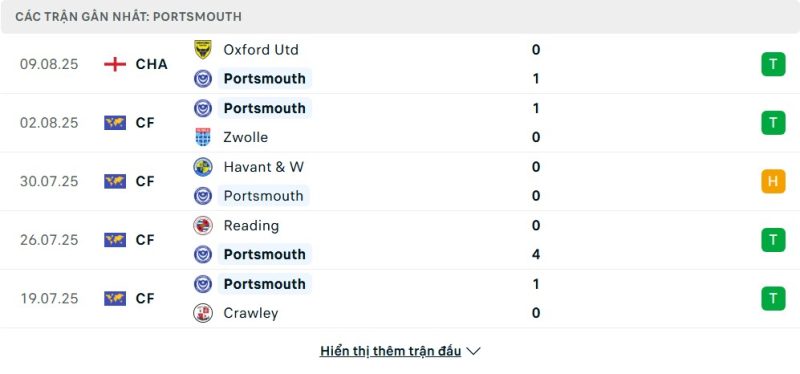Image resolution: width=800 pixels, height=374 pixels.
Task: Select Portsmouth in the Reading match row
Action: pos(264,254)
